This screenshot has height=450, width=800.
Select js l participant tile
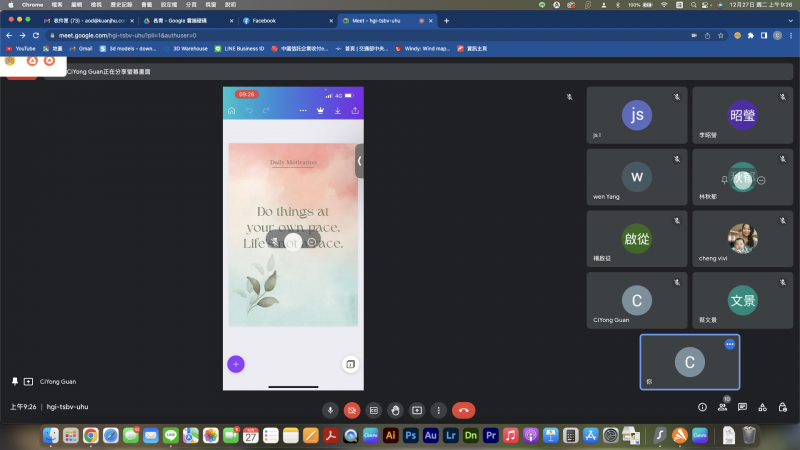[x=637, y=115]
